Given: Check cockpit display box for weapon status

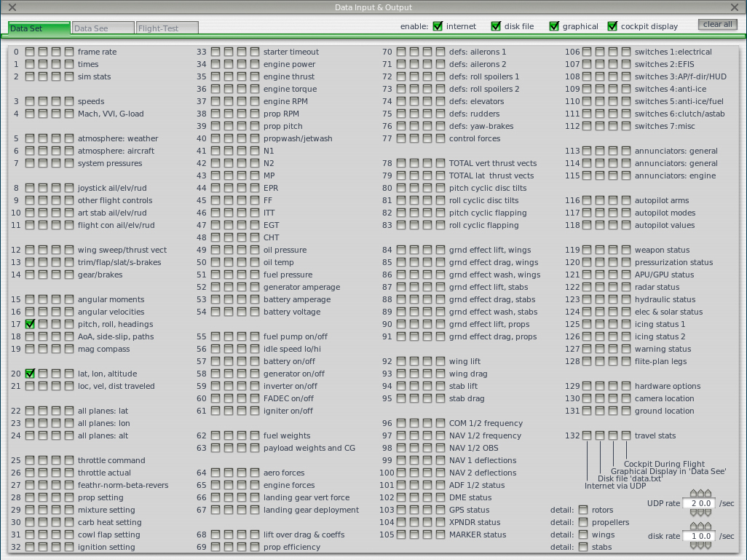Looking at the screenshot, I should (626, 250).
